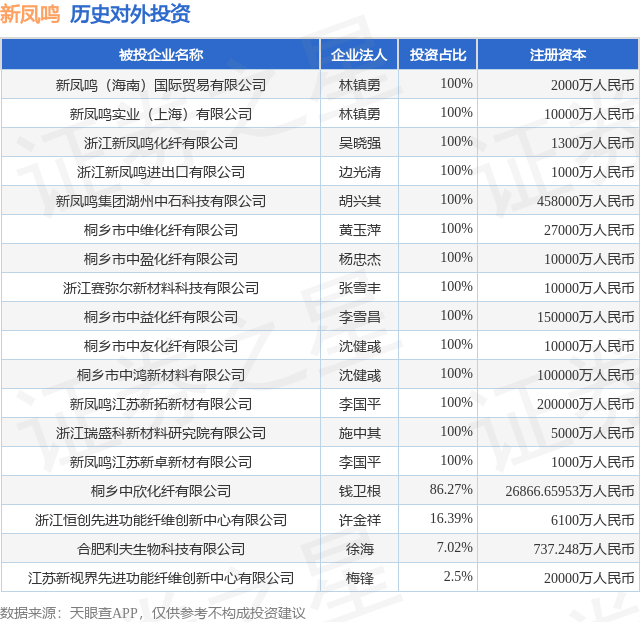Select 新凤鸣江苏新卓新材有限公司 cell

coord(161,462)
